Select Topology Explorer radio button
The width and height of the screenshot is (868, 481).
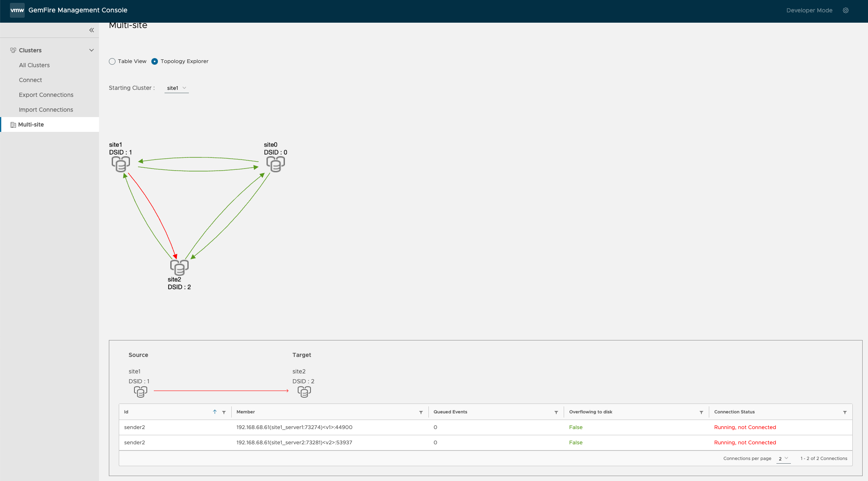pyautogui.click(x=155, y=61)
